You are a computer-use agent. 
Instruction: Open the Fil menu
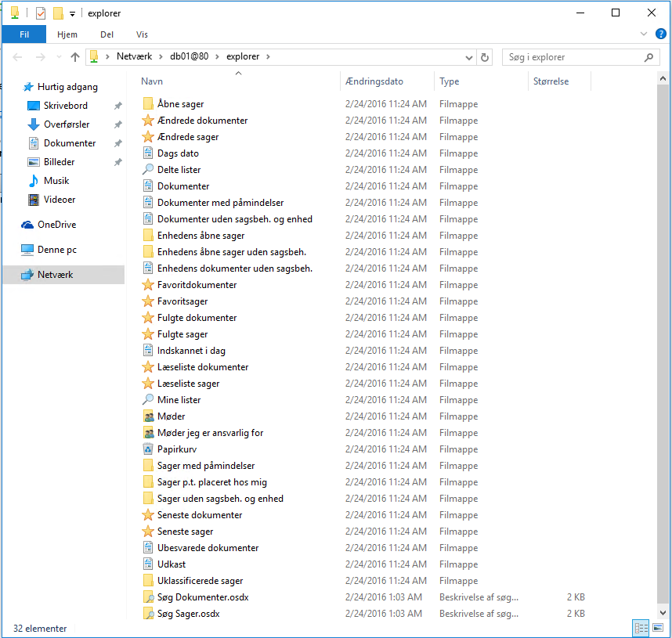24,34
